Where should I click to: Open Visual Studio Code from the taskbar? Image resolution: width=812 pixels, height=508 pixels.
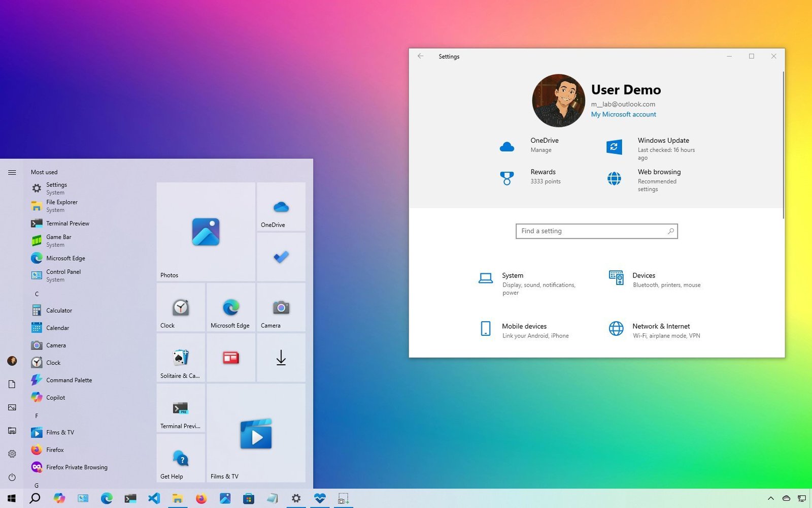coord(154,498)
